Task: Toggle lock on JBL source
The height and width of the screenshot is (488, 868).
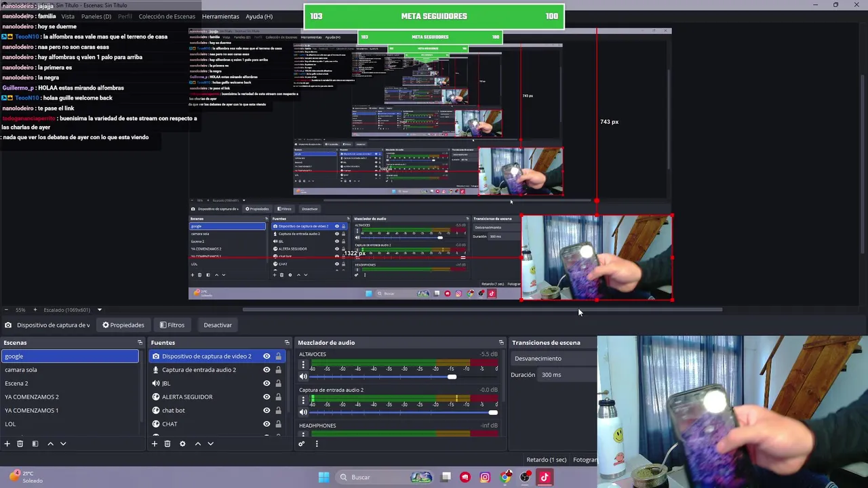Action: [x=278, y=384]
